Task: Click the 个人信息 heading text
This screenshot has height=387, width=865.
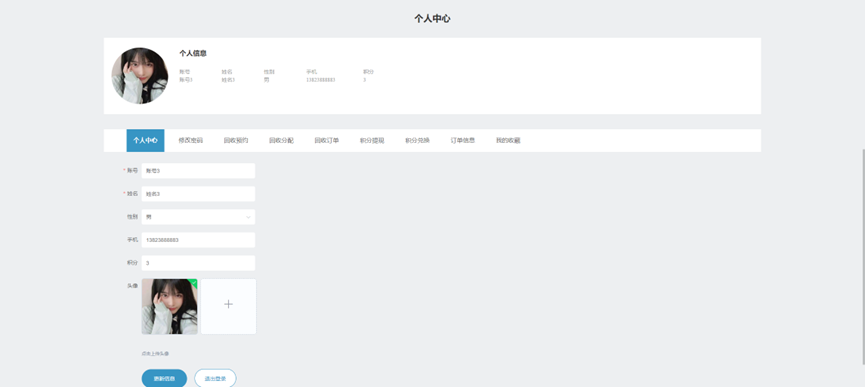Action: 193,53
